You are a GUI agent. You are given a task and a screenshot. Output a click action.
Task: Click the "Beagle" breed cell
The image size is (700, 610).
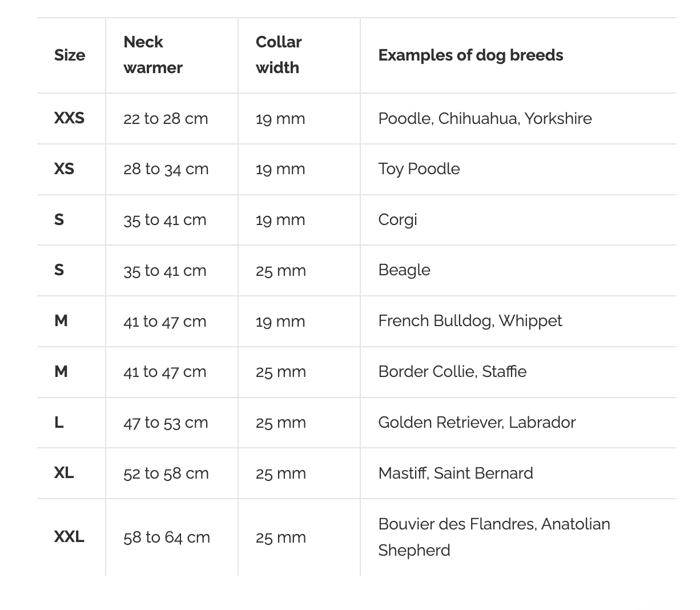tap(404, 270)
